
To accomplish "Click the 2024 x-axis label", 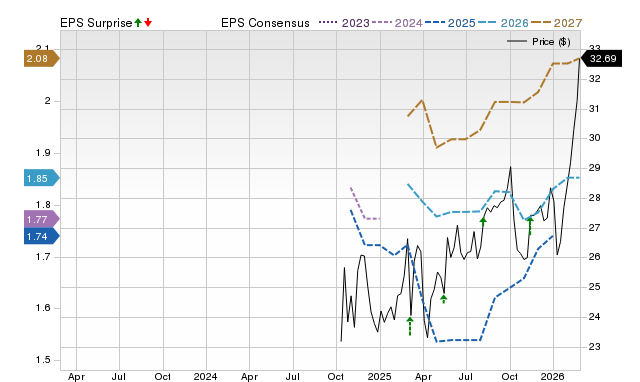I will (205, 376).
